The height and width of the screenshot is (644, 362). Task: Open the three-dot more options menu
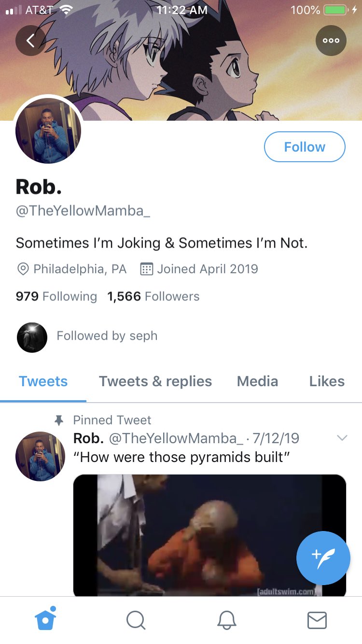tap(331, 41)
